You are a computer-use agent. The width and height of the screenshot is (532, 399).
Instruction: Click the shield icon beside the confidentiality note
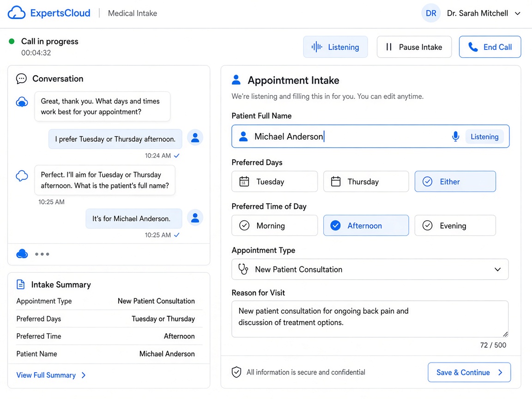[236, 372]
